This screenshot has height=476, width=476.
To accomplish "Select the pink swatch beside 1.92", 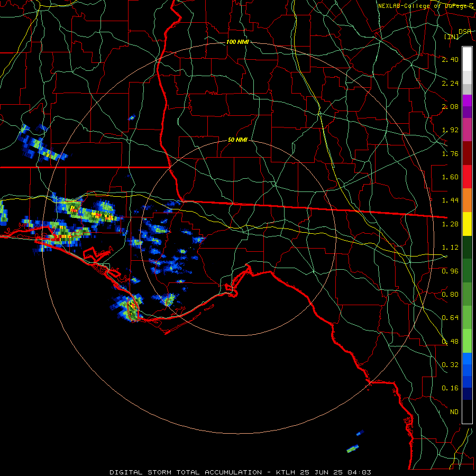I will [x=467, y=130].
